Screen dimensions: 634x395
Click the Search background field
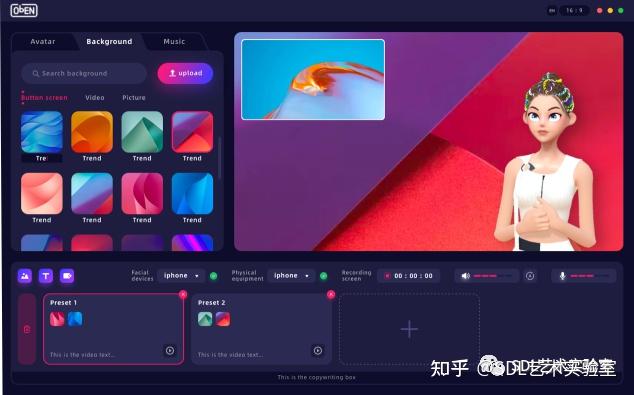(x=84, y=73)
